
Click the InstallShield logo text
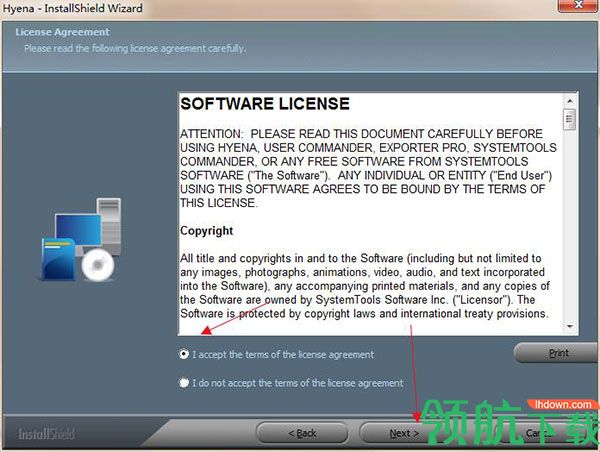point(46,434)
